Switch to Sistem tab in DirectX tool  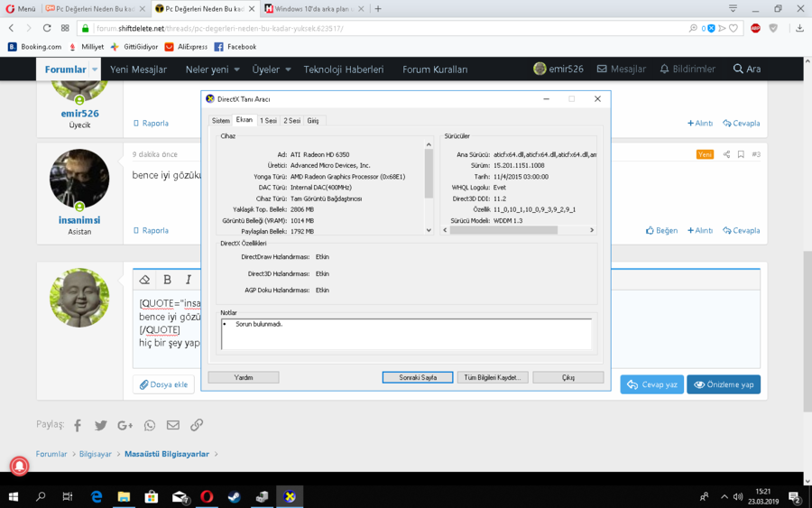pyautogui.click(x=221, y=121)
